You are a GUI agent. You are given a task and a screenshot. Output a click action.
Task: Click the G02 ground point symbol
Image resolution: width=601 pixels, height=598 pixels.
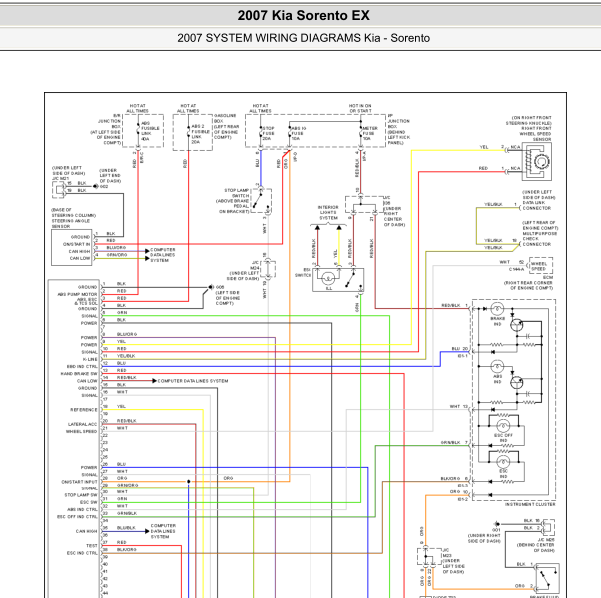pos(96,186)
